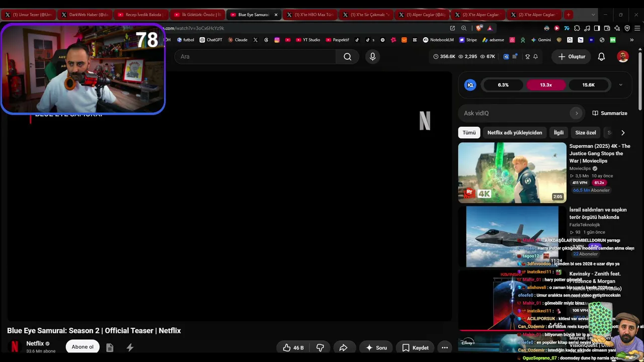644x362 pixels.
Task: Subscribe with the Abone ol button
Action: (83, 347)
